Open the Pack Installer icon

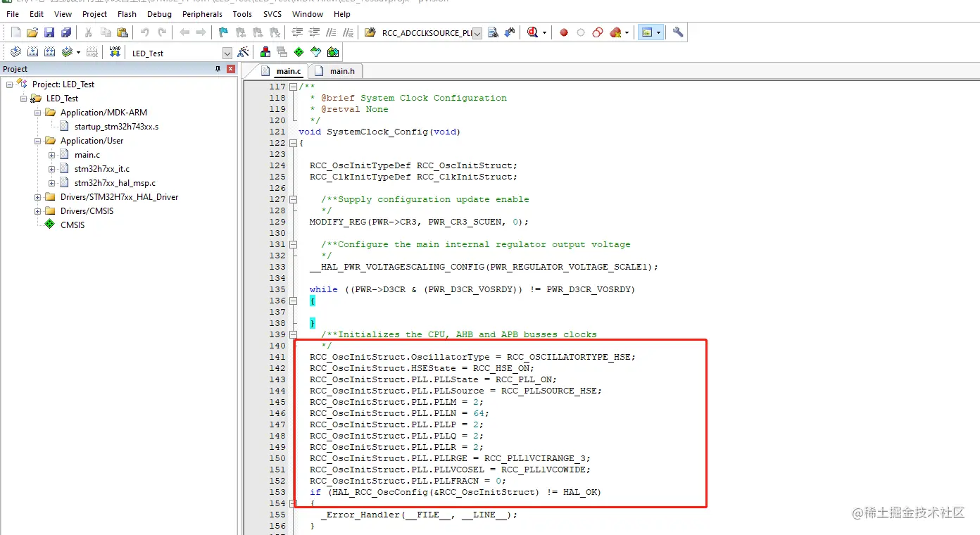click(333, 52)
